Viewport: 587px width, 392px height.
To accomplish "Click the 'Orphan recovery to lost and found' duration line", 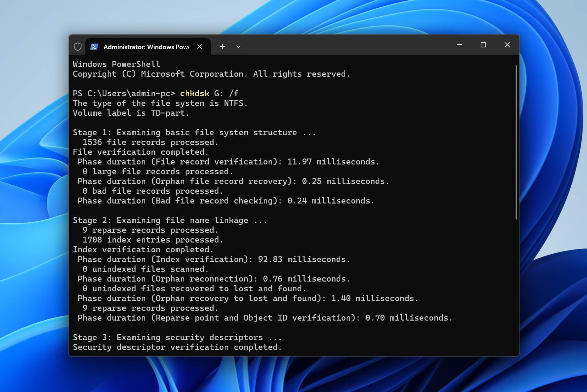I will (x=248, y=298).
